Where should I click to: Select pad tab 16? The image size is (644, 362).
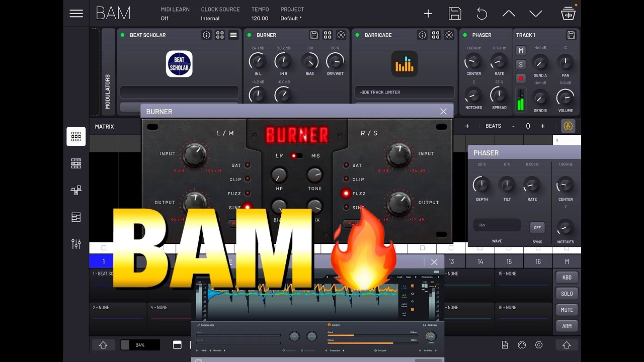[x=538, y=261]
